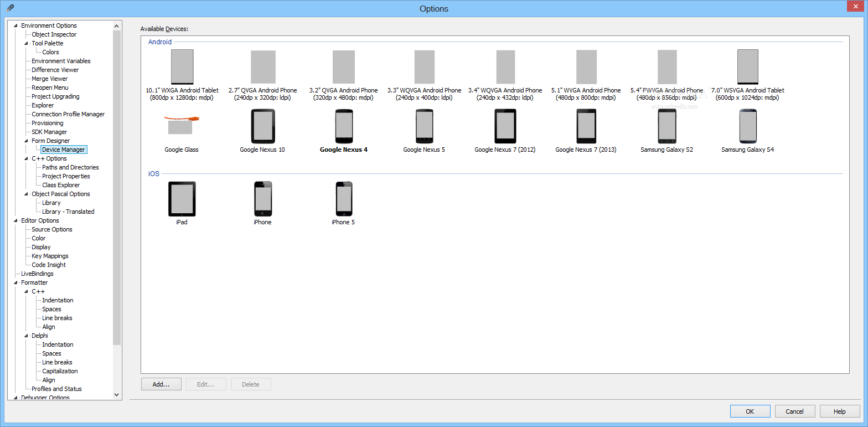Open the Paths and Directories page
This screenshot has width=868, height=427.
pyautogui.click(x=70, y=167)
